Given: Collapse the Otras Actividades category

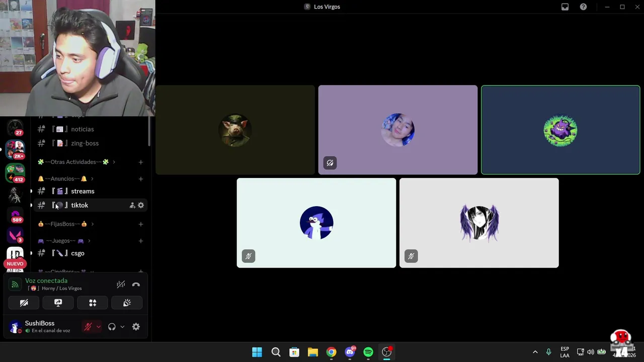Looking at the screenshot, I should click(76, 162).
